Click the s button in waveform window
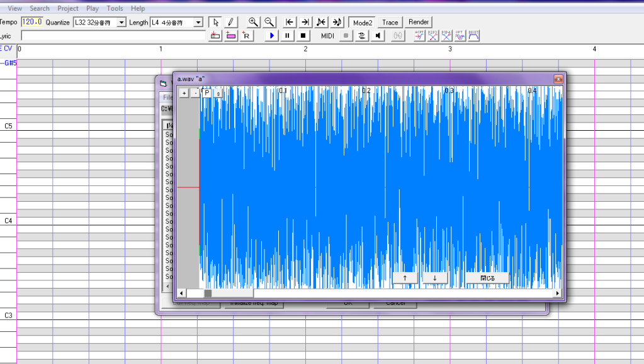Image resolution: width=644 pixels, height=364 pixels. pyautogui.click(x=218, y=93)
